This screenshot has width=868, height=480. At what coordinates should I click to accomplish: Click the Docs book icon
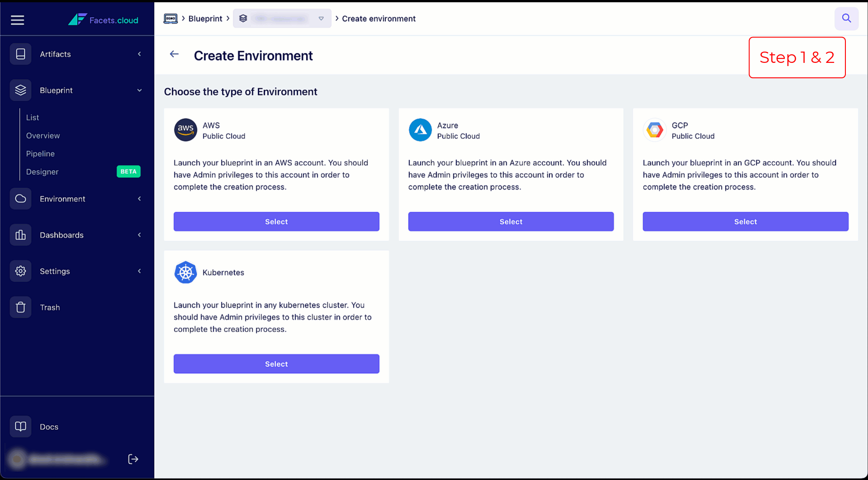click(x=20, y=427)
